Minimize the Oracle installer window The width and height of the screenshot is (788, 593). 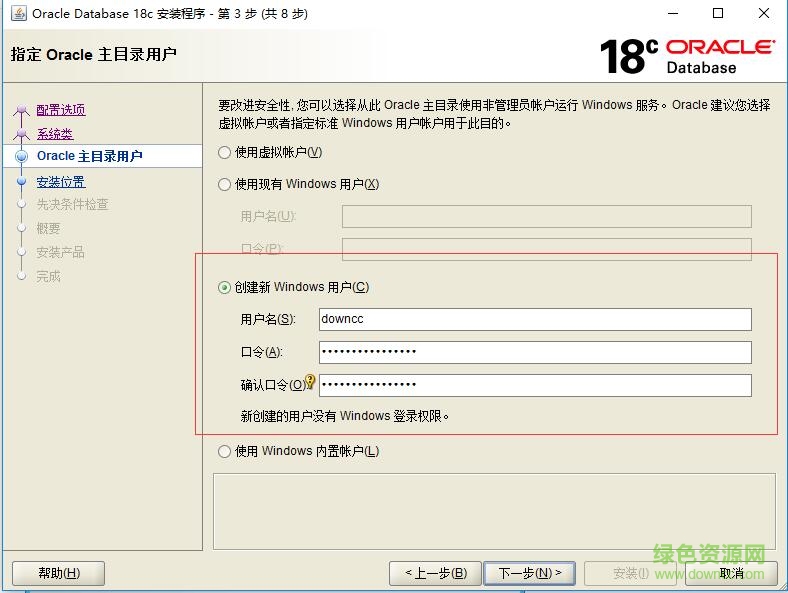click(673, 14)
